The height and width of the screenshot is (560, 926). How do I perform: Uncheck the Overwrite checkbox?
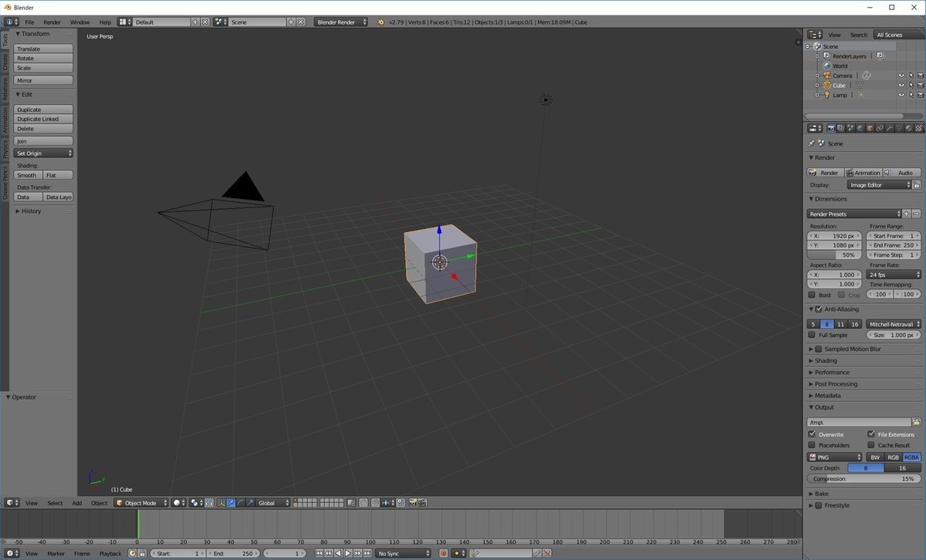point(812,434)
